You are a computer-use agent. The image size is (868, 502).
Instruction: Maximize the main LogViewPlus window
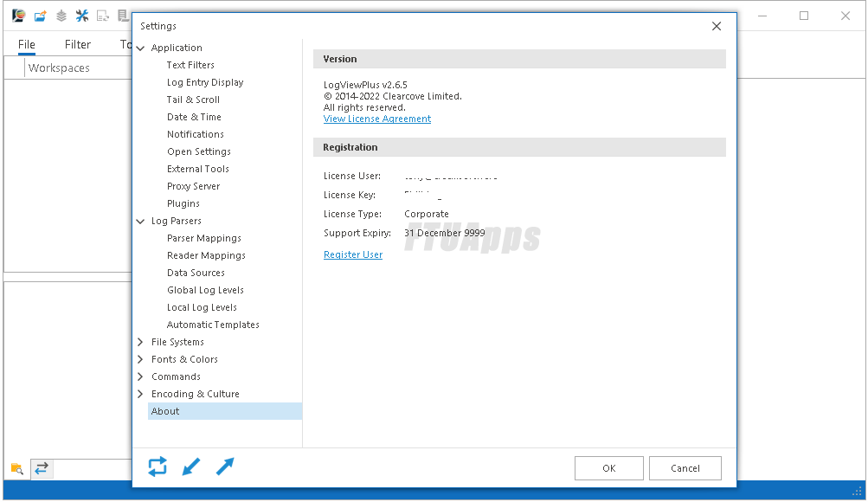(804, 16)
